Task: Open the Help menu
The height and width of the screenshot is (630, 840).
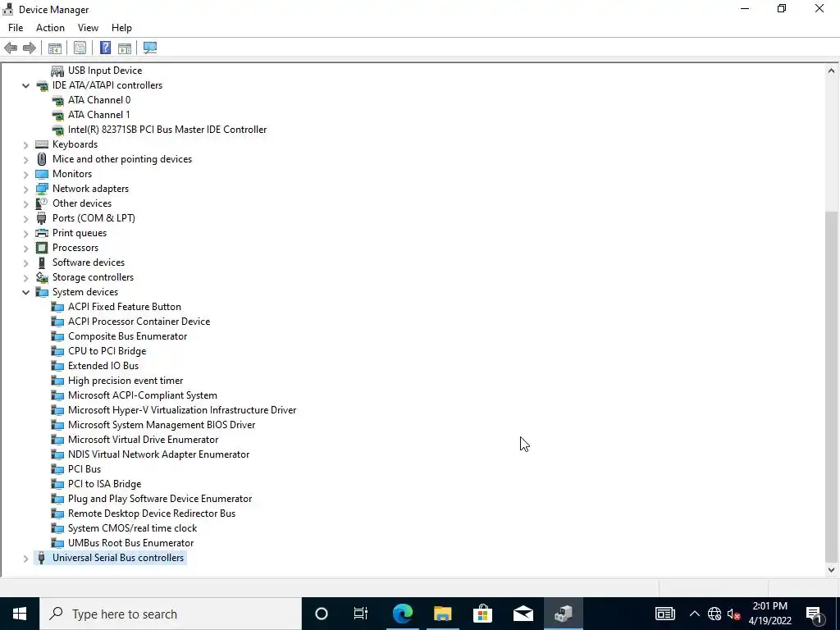Action: (121, 28)
